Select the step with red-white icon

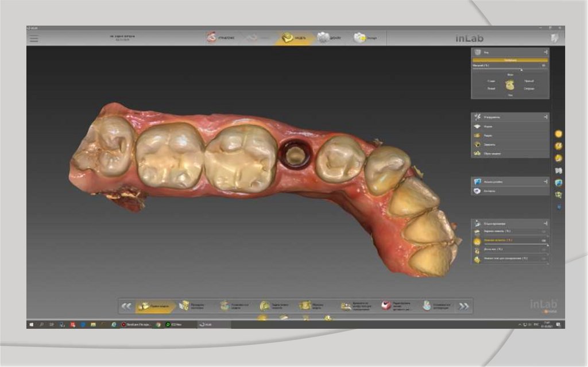click(397, 306)
